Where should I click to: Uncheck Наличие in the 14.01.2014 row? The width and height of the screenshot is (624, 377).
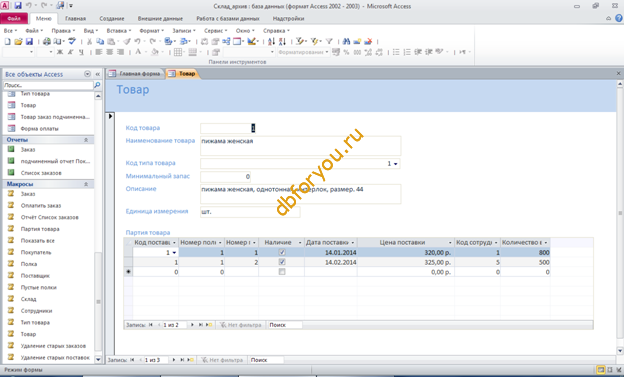tap(282, 252)
